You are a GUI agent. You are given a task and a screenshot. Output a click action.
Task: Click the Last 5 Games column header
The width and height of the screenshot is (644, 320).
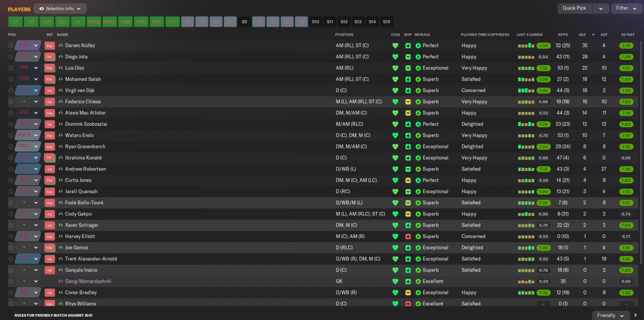click(530, 35)
